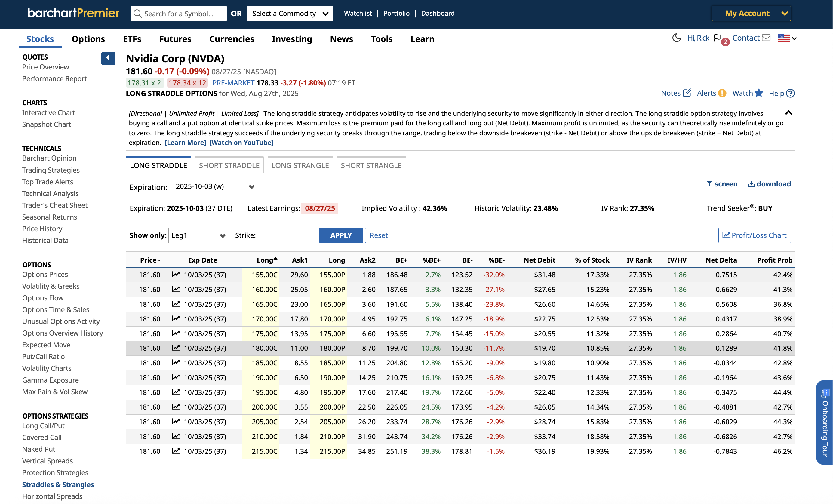Screen dimensions: 833x504
Task: Click Watch on YouTube link
Action: pos(241,143)
